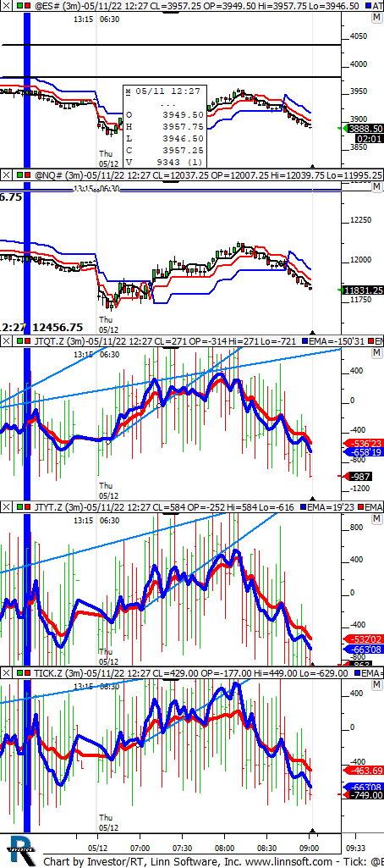Click blue EMA=19'23 swatch in JTYT.Z header
384x868 pixels.
(x=305, y=507)
